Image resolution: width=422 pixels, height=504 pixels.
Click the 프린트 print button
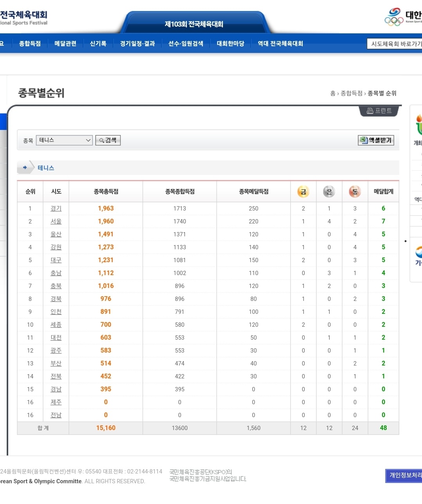[379, 111]
